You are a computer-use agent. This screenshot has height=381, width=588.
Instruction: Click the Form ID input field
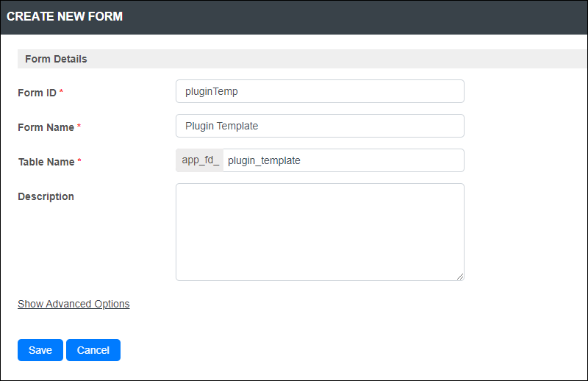tap(320, 91)
